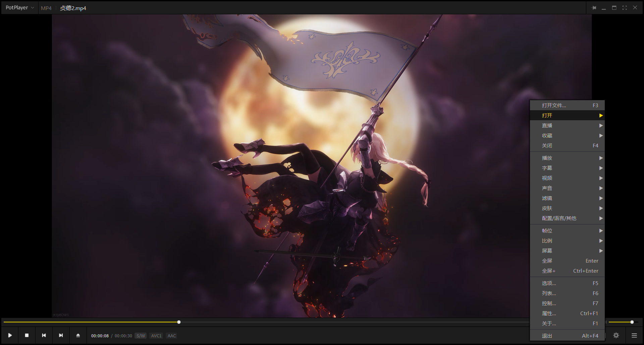Select 全屏+ menu entry

click(567, 271)
